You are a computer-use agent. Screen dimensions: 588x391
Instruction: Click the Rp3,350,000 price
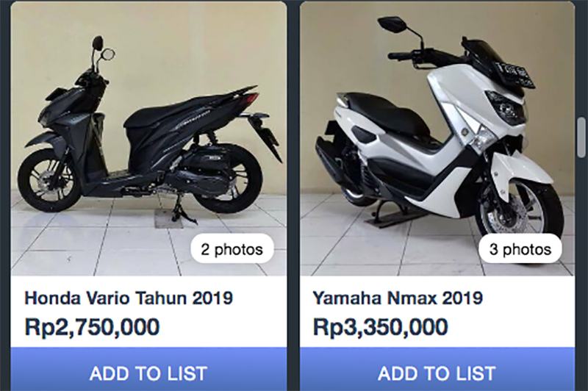coord(380,327)
